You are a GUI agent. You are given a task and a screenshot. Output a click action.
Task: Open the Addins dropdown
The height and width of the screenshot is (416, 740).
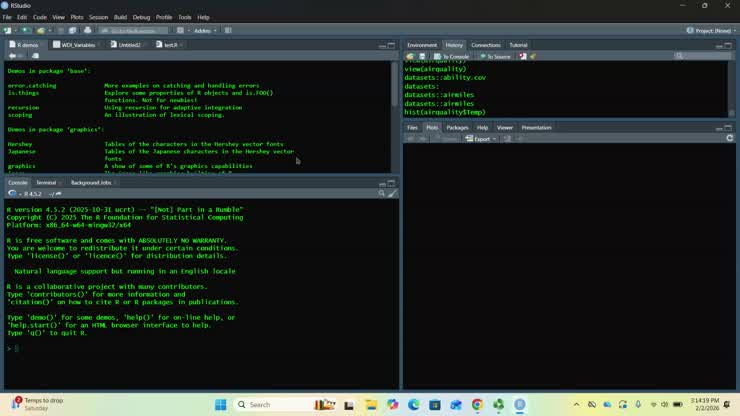pos(205,31)
